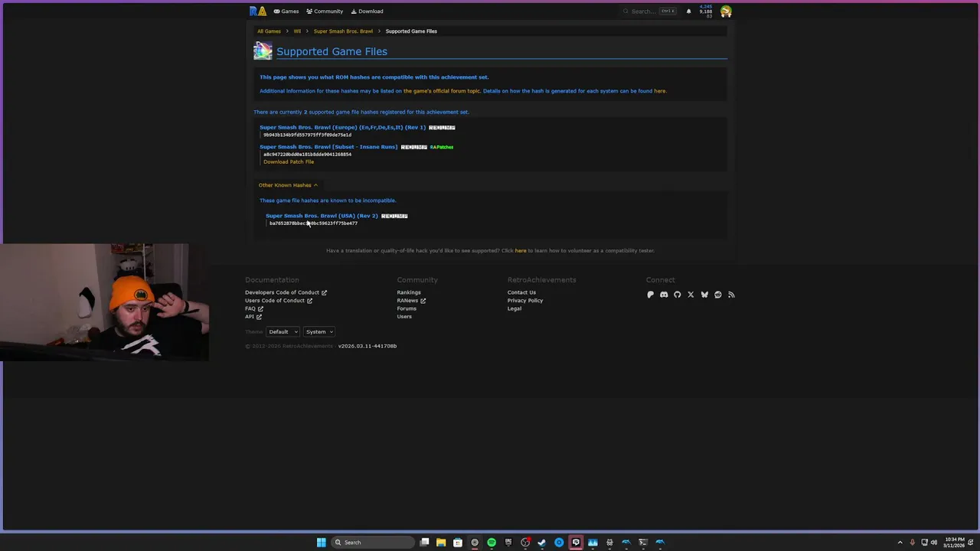This screenshot has width=980, height=551.
Task: Open the notifications bell
Action: 688,11
